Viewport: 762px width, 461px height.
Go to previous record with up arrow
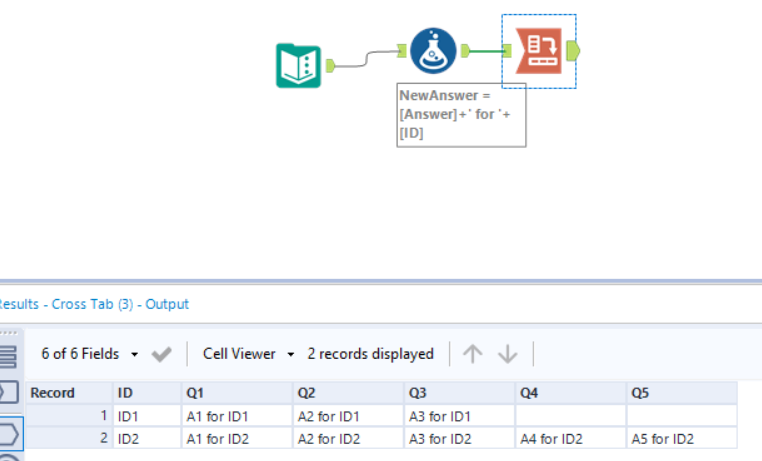pyautogui.click(x=473, y=354)
